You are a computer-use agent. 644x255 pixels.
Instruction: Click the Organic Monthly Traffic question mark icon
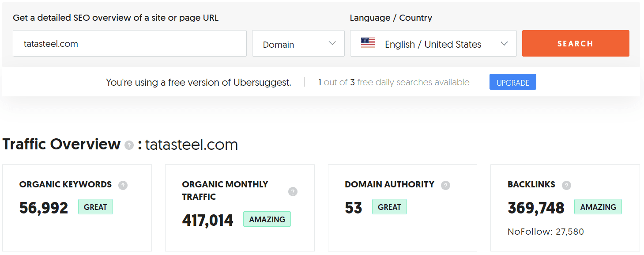293,191
